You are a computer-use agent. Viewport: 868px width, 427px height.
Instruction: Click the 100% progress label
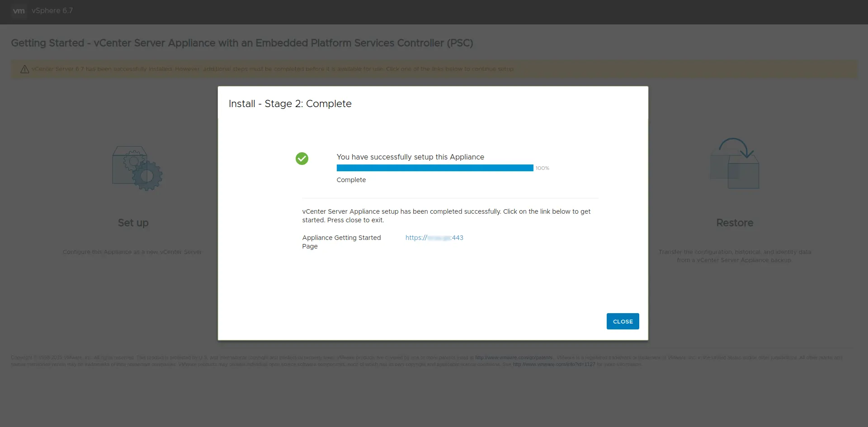542,168
